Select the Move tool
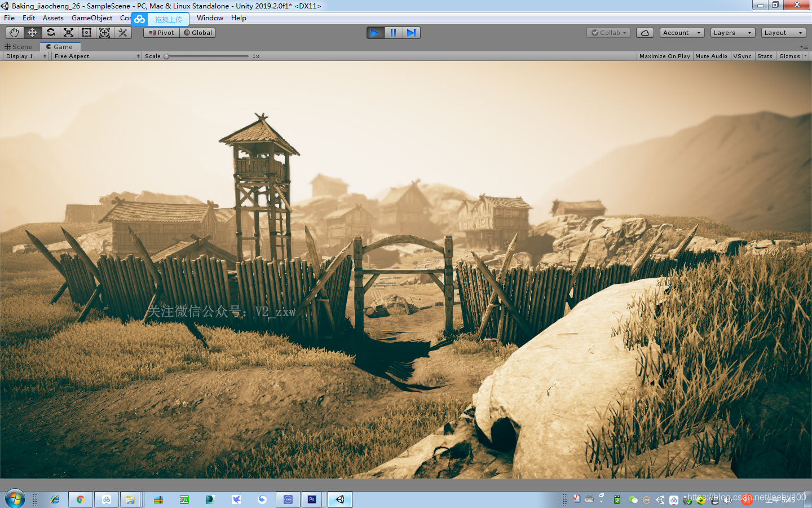Image resolution: width=812 pixels, height=508 pixels. point(32,33)
